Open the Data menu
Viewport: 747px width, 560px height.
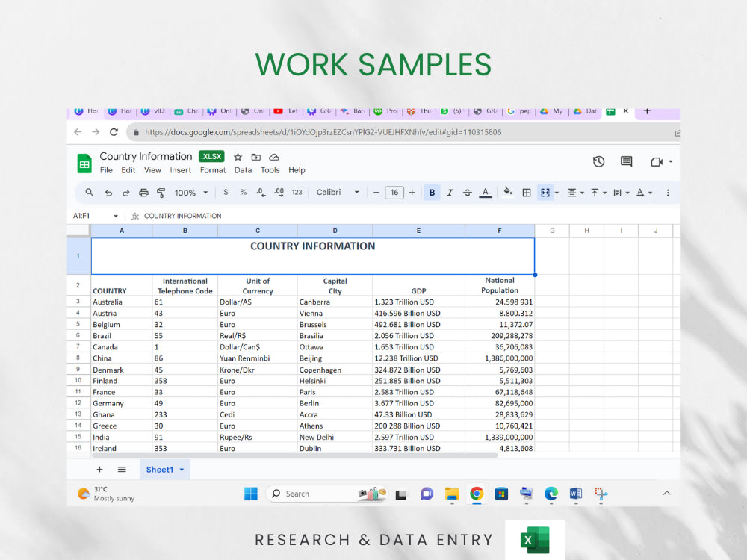pos(243,170)
